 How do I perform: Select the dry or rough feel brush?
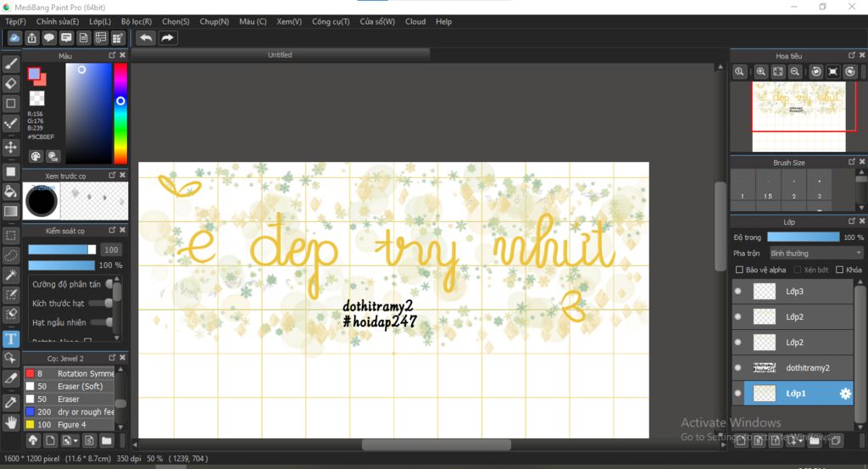(70, 412)
